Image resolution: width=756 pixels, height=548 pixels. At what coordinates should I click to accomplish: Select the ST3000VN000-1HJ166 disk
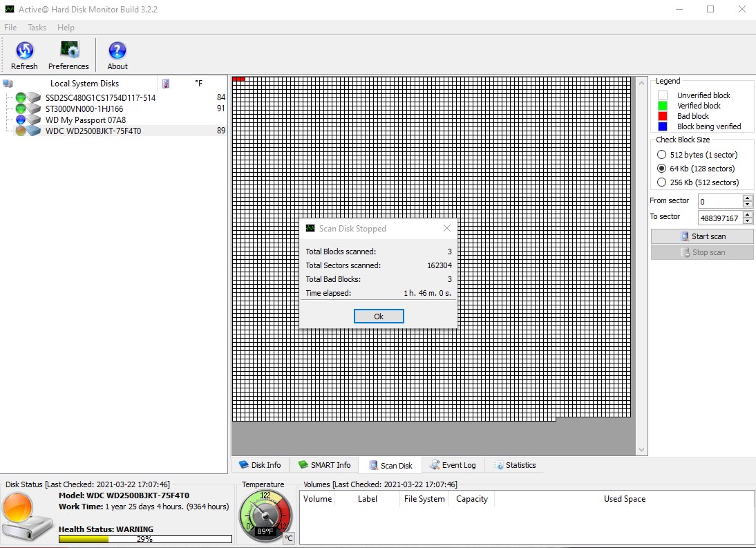(x=84, y=108)
